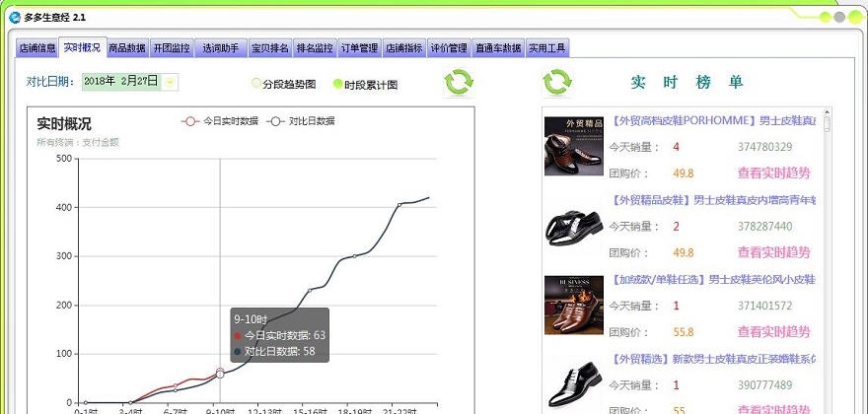
Task: Open 查看实时趋势 for product 374780329
Action: 773,172
